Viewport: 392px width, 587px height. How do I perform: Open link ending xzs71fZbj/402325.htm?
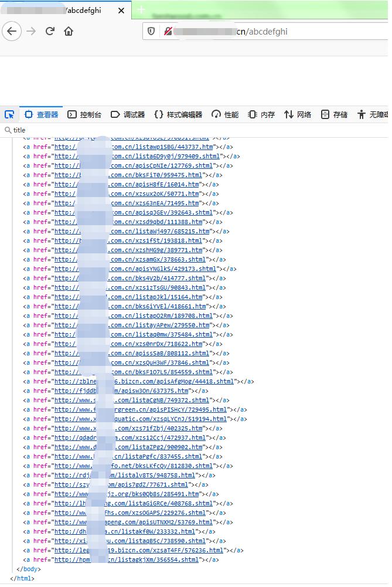tap(128, 428)
